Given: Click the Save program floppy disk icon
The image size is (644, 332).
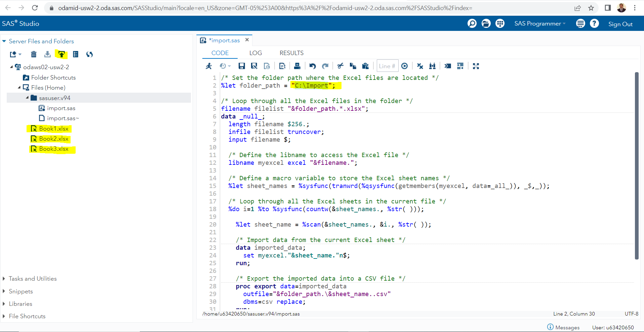Looking at the screenshot, I should [242, 66].
